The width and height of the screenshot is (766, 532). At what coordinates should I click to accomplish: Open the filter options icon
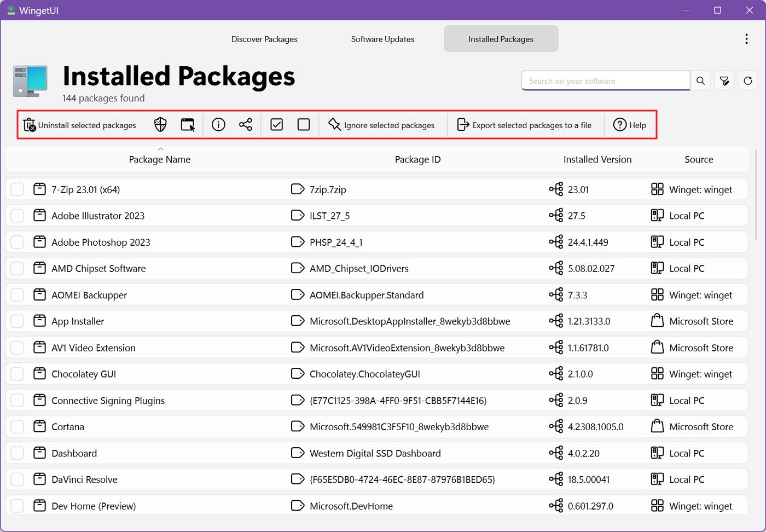tap(724, 81)
